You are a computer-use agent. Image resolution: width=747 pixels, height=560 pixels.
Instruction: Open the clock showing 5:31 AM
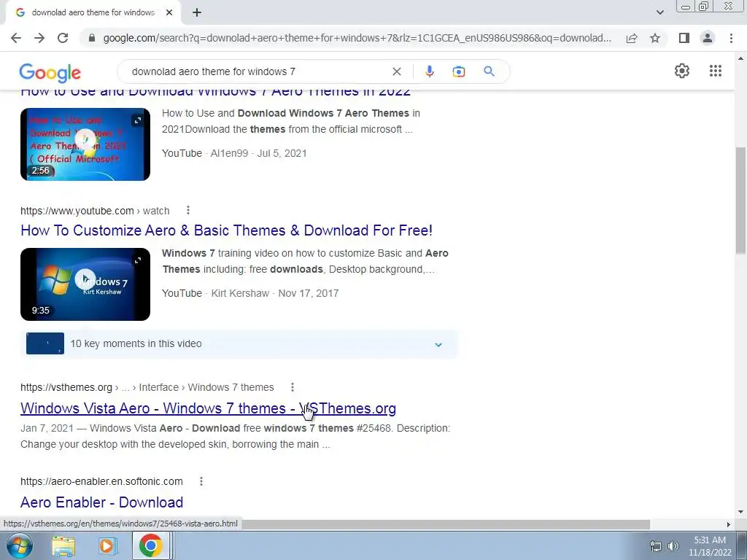pyautogui.click(x=709, y=546)
